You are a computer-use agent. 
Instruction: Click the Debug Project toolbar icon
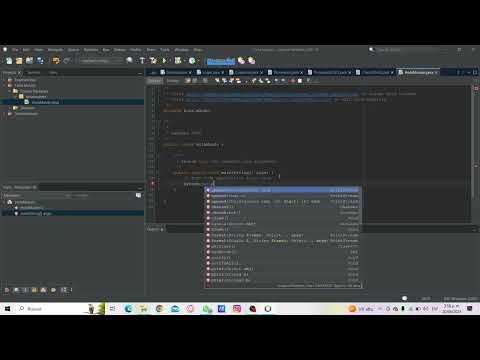coord(178,61)
